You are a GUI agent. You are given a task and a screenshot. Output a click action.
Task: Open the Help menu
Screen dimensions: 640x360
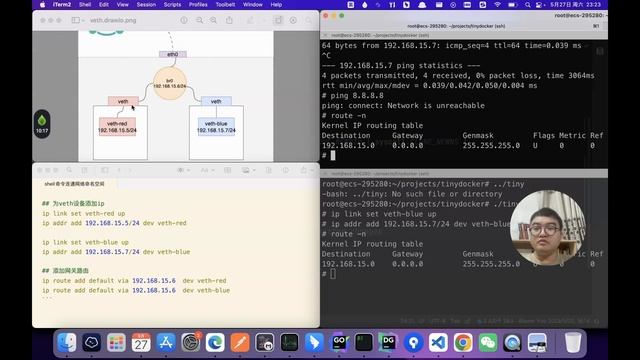[276, 4]
